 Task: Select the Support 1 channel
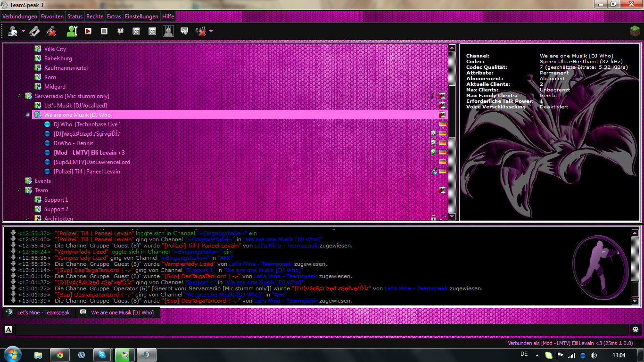(56, 200)
